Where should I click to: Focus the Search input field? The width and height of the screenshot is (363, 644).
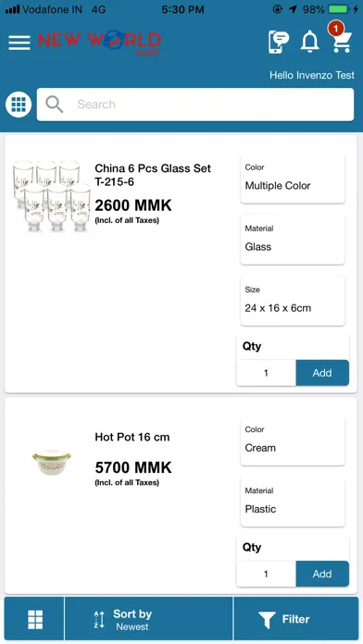(195, 105)
